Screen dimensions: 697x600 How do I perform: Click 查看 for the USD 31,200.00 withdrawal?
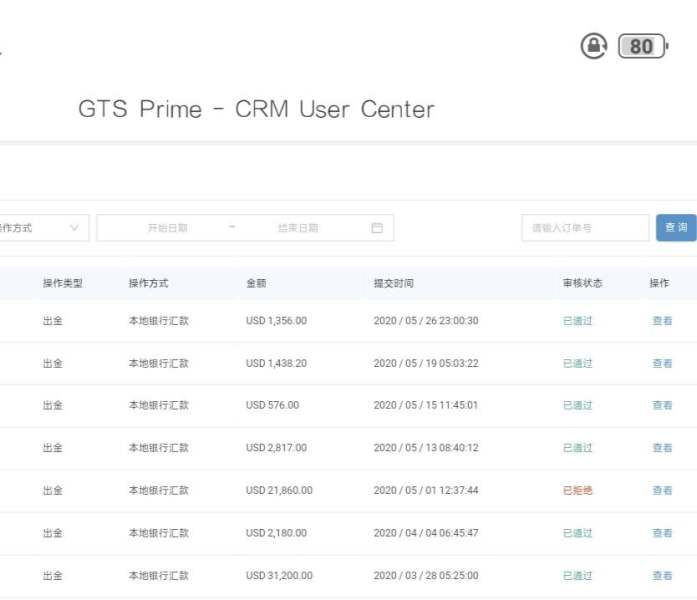662,576
